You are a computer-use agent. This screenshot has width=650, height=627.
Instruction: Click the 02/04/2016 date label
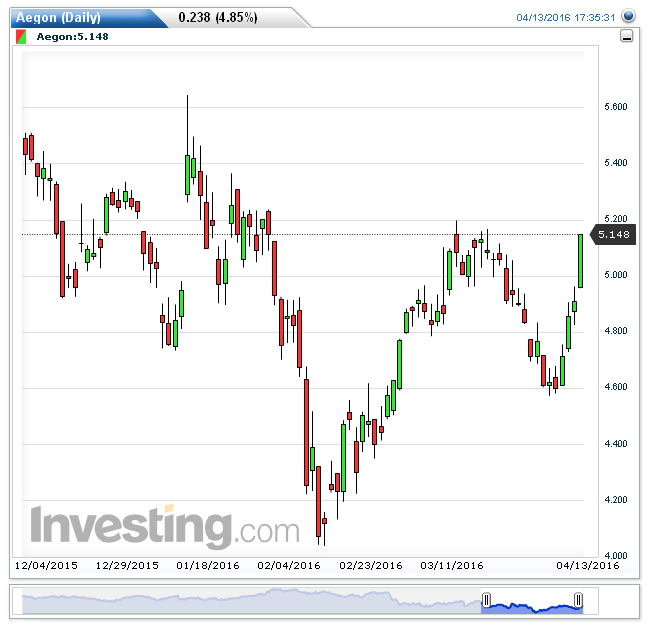(x=289, y=566)
